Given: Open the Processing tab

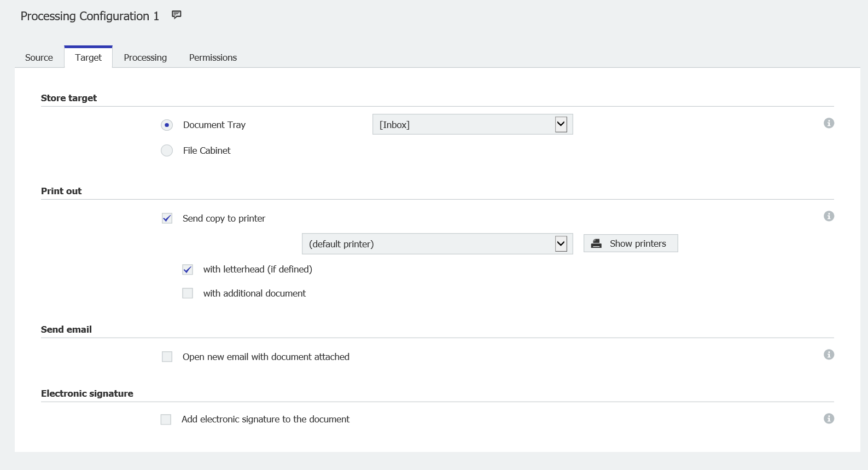Looking at the screenshot, I should 145,57.
